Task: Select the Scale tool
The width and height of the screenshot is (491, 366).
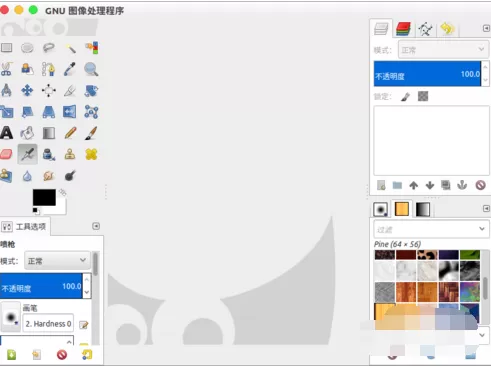Action: pyautogui.click(x=6, y=112)
